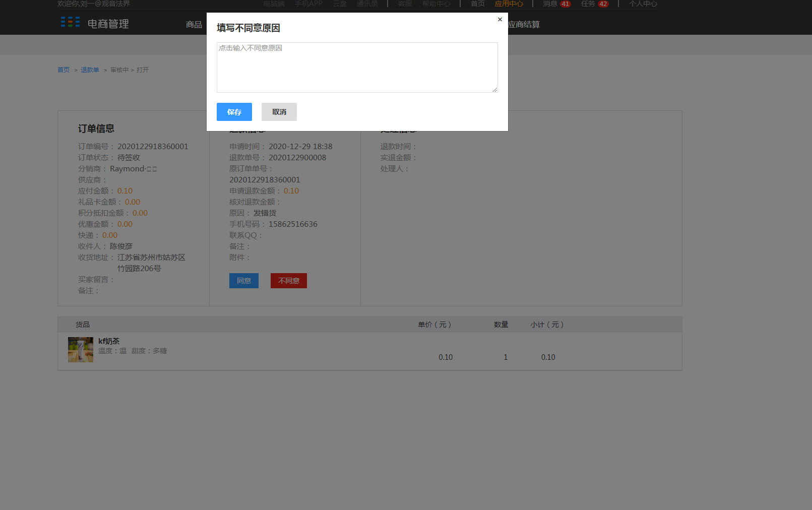Click 云盘 in top bar
812x510 pixels.
340,4
